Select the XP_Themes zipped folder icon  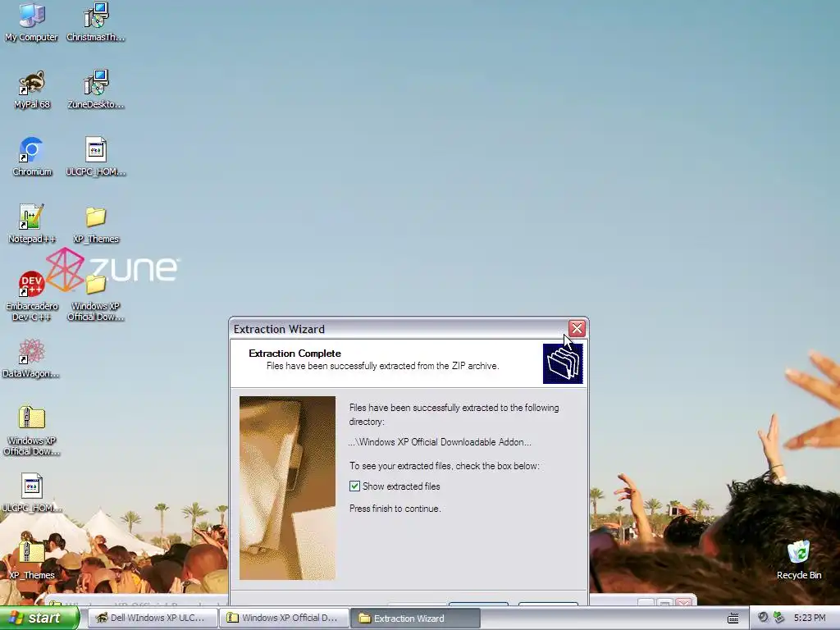[32, 560]
